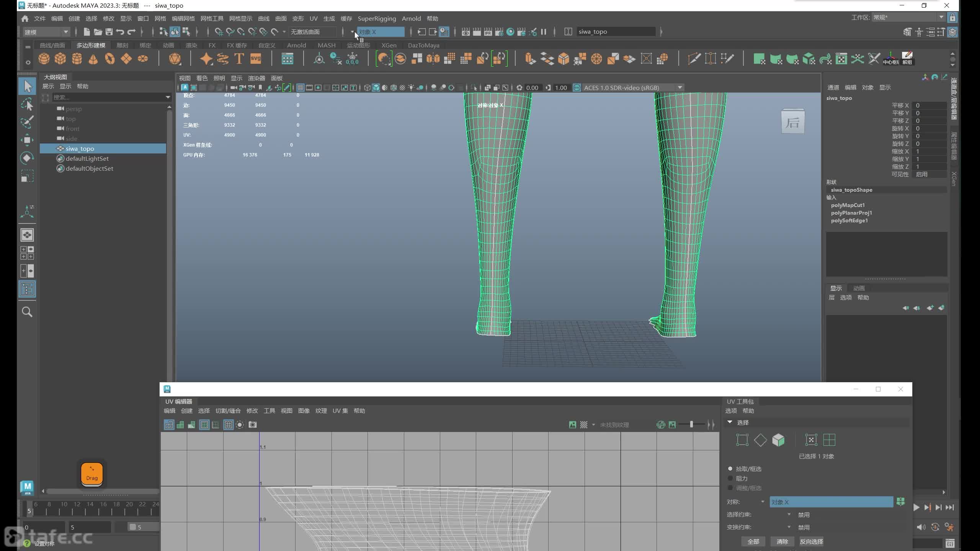Open the workspace dropdown
The width and height of the screenshot is (980, 551).
click(908, 18)
